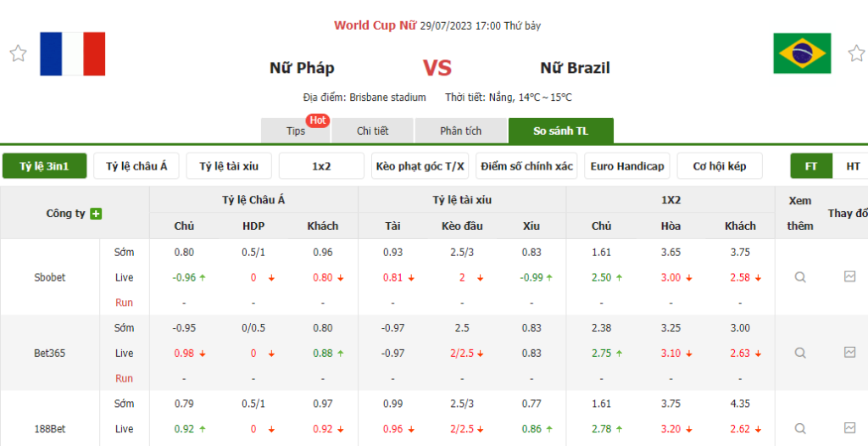Open the magnifier icon in Sbobet row
The width and height of the screenshot is (868, 446).
coord(800,277)
